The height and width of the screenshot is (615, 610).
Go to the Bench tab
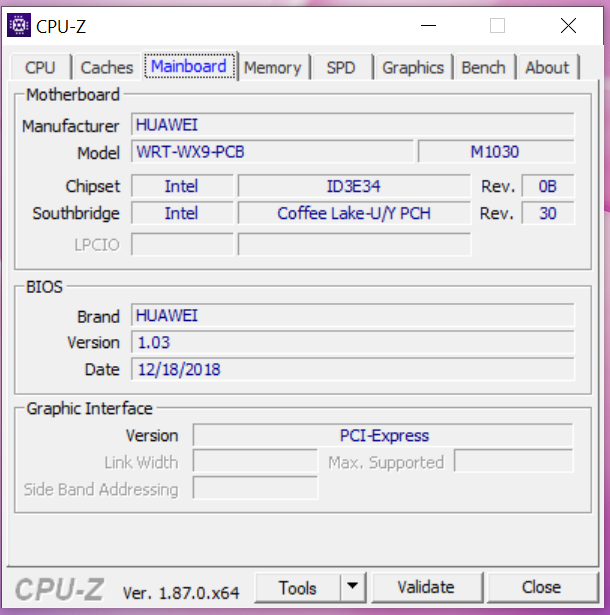tap(483, 67)
